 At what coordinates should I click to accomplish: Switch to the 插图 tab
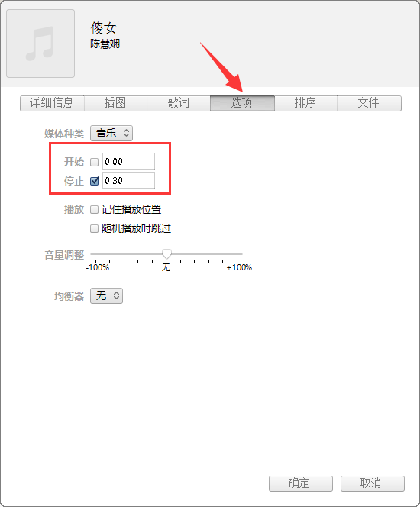tap(115, 103)
